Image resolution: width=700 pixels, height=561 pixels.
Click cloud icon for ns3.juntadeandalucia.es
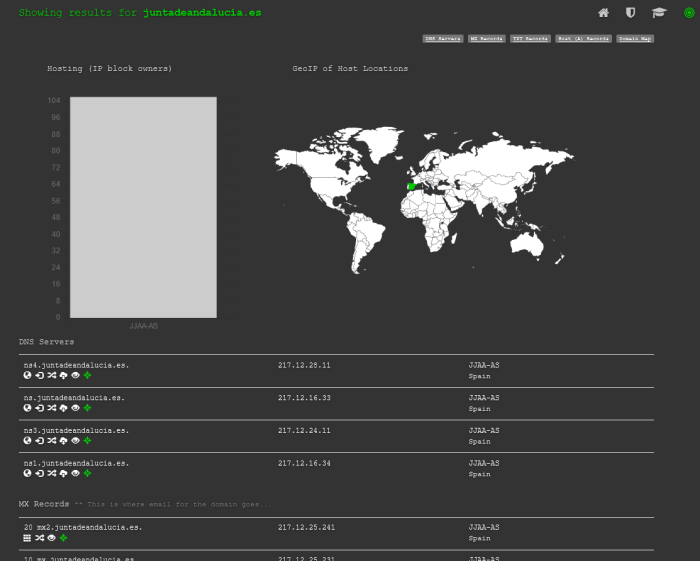coord(63,440)
